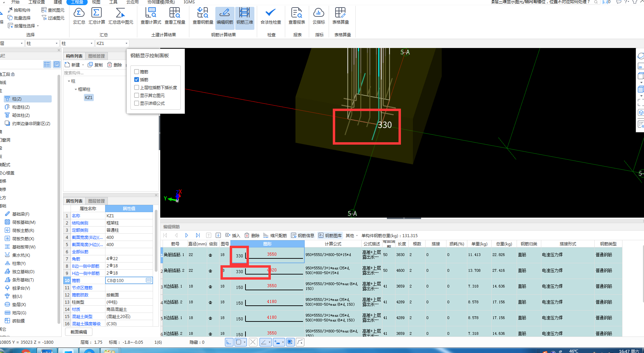Open 查看计算式 view formula tool

[x=151, y=16]
